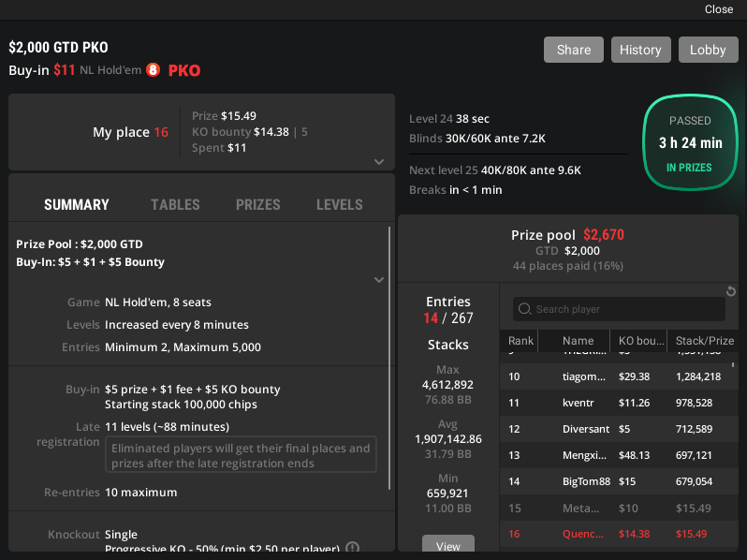Click Blinds 30K/60K ante 7.2K text
The width and height of the screenshot is (747, 560).
pos(477,139)
